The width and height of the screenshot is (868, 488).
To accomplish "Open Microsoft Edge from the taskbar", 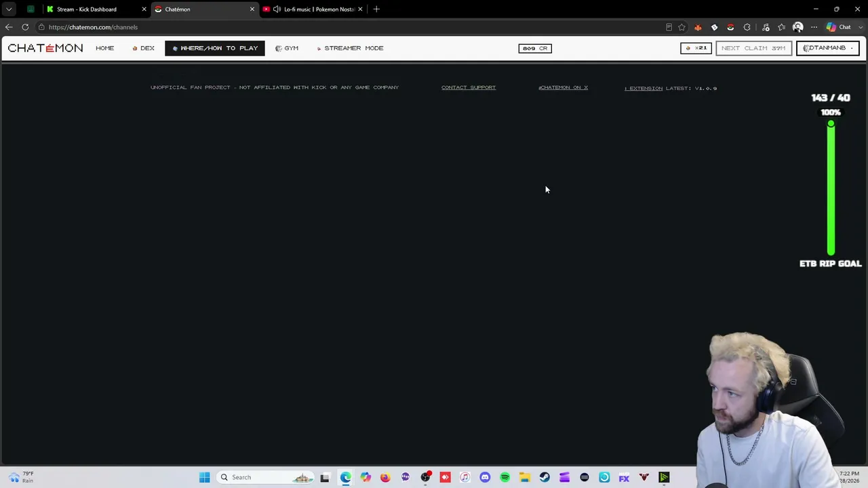I will point(346,477).
